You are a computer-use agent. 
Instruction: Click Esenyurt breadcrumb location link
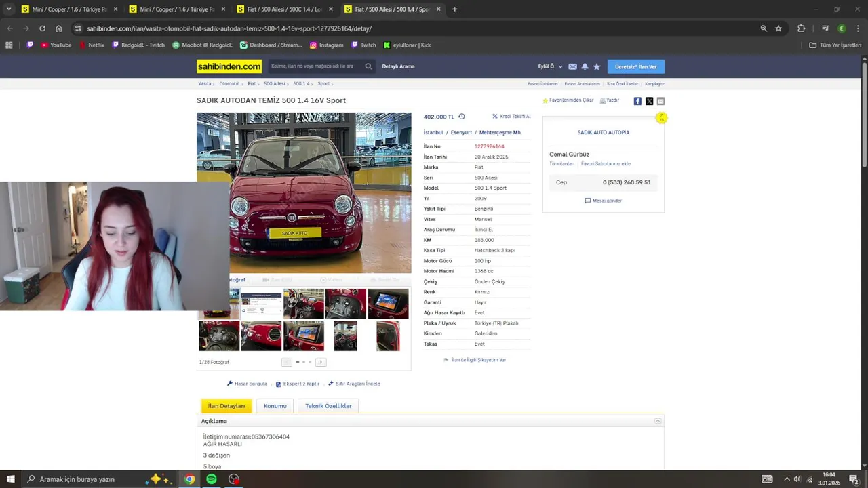point(461,133)
